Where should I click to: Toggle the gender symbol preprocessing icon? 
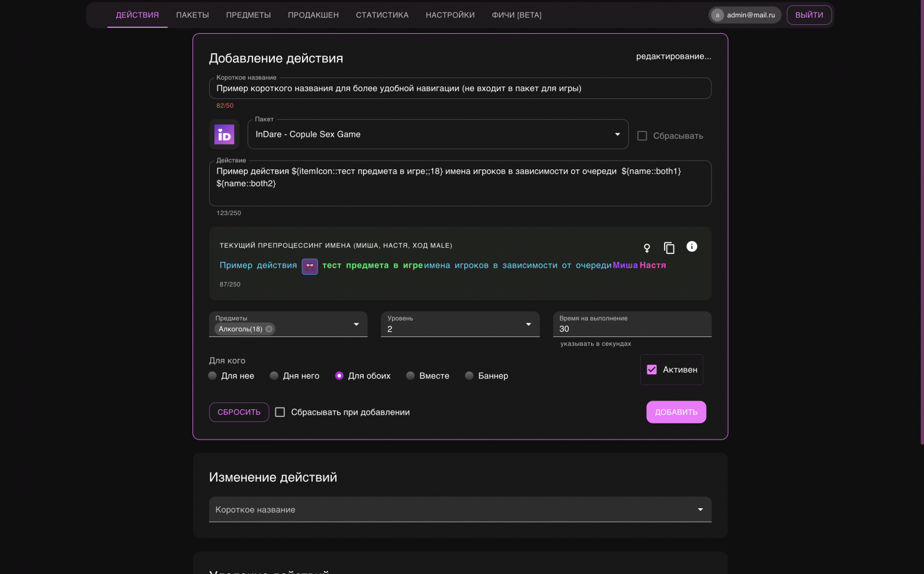click(647, 248)
